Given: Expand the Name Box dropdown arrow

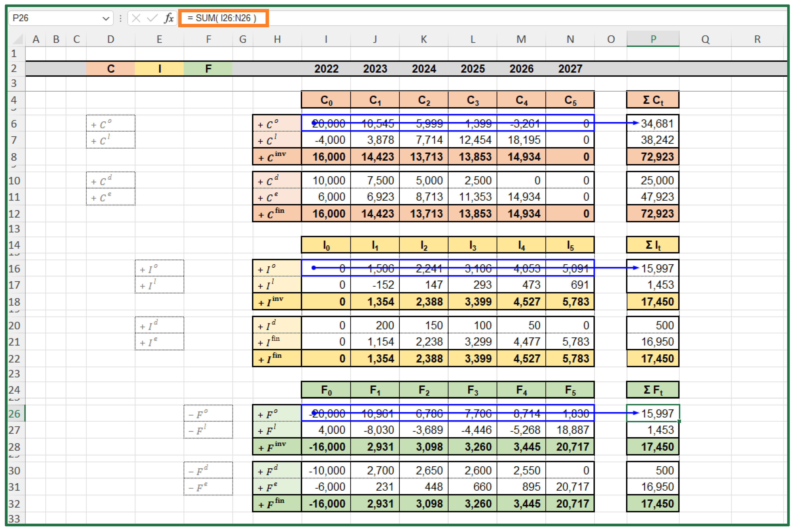Looking at the screenshot, I should (x=106, y=18).
